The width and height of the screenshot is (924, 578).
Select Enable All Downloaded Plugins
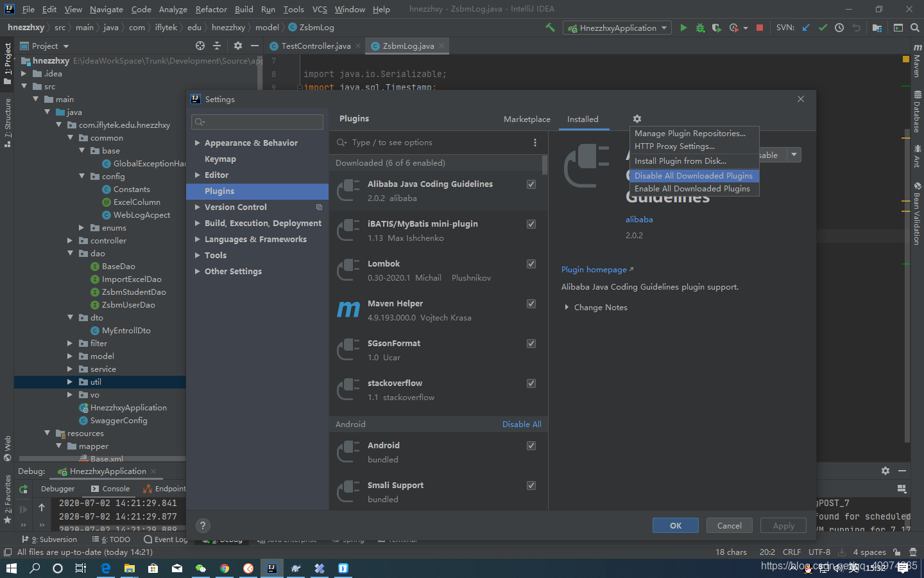coord(694,189)
